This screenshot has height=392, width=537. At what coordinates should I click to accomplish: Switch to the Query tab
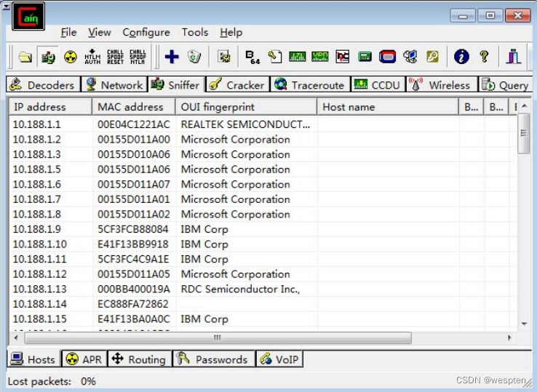(506, 84)
